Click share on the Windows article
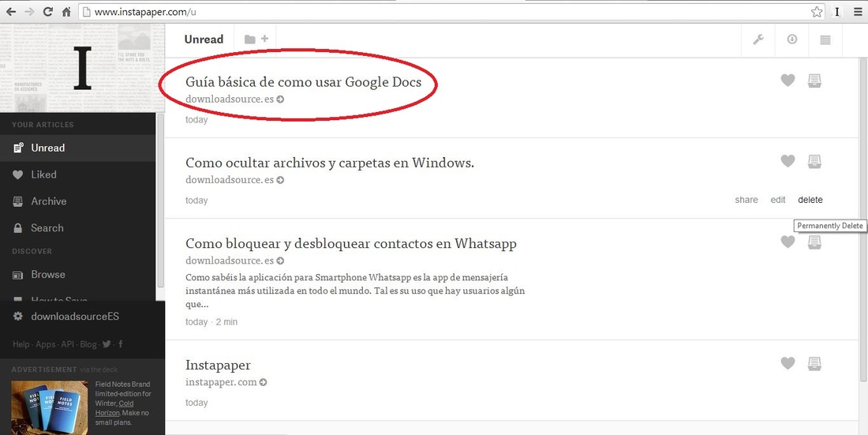This screenshot has width=868, height=435. pyautogui.click(x=746, y=200)
